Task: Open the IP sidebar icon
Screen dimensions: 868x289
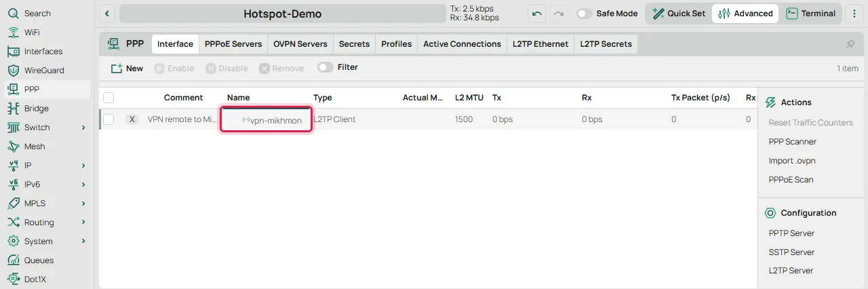Action: (x=14, y=166)
